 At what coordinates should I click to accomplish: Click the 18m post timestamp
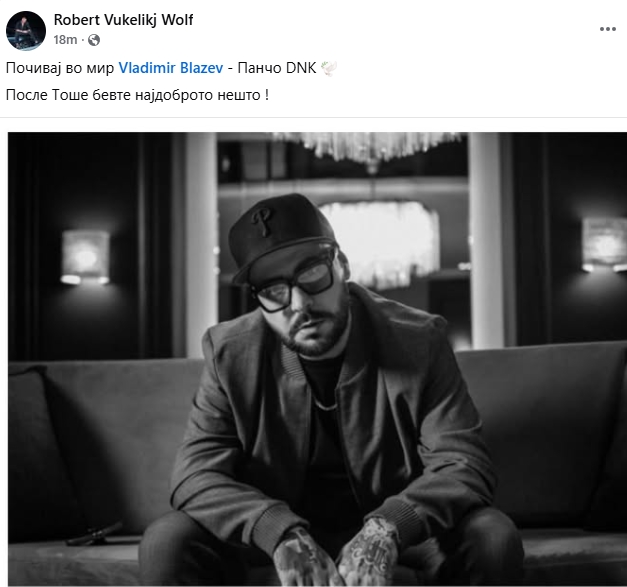coord(65,40)
